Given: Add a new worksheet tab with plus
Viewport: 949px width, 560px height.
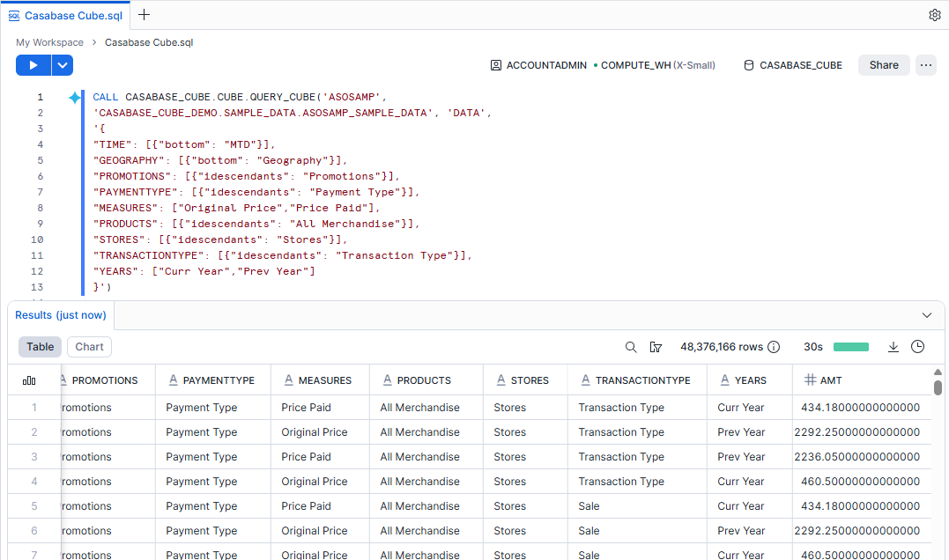Looking at the screenshot, I should pyautogui.click(x=145, y=15).
